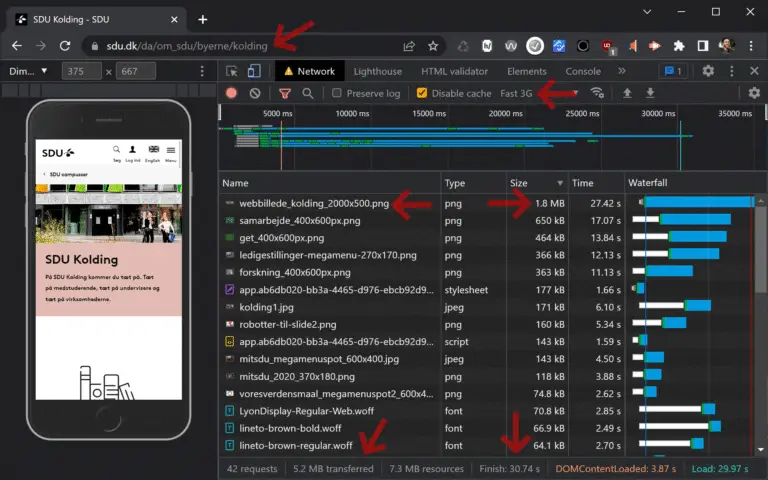Switch to the Network tab
Image resolution: width=768 pixels, height=480 pixels.
310,72
